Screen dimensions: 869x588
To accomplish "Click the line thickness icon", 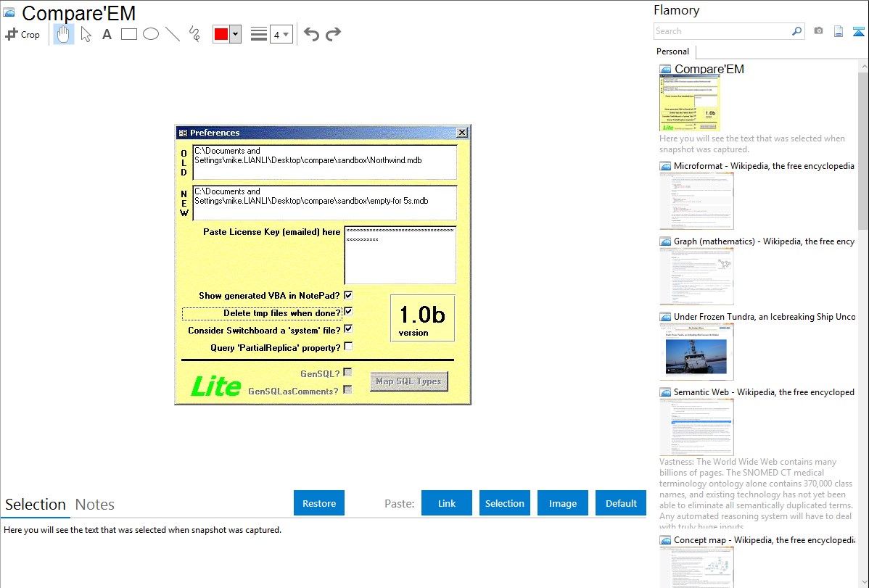I will [258, 34].
